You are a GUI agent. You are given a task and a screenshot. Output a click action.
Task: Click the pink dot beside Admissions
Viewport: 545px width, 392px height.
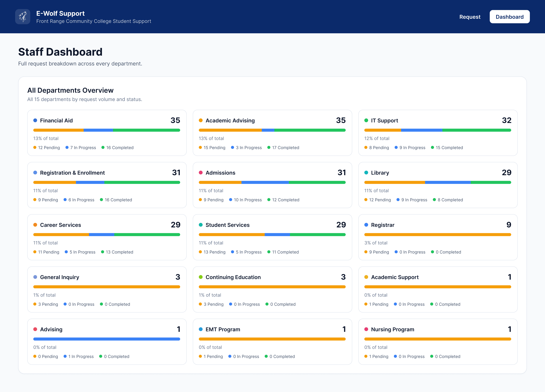[201, 172]
